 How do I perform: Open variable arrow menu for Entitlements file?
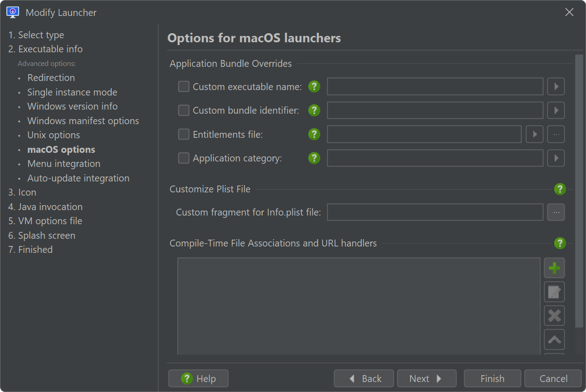tap(535, 134)
